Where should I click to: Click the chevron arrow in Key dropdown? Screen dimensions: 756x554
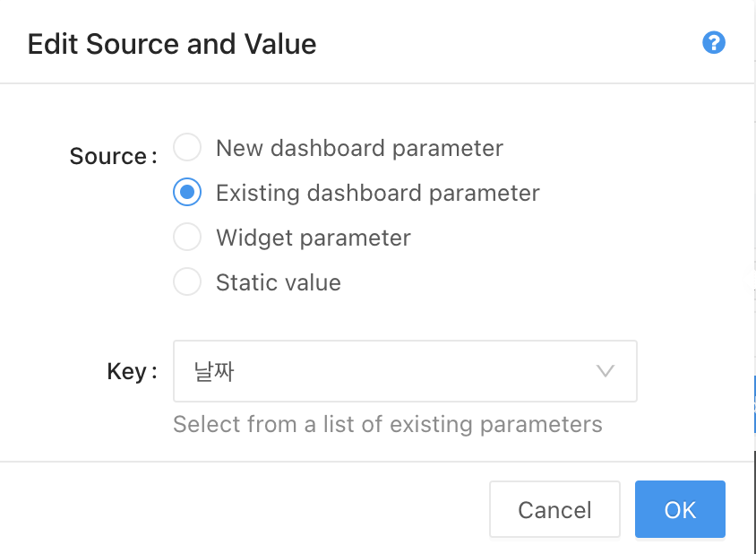click(x=606, y=371)
